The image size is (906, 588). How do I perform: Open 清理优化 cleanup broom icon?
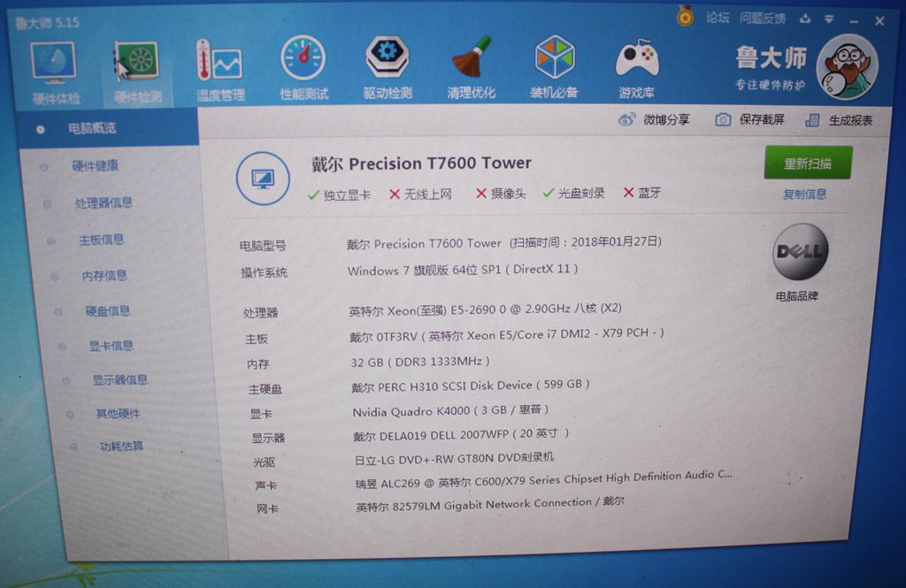[x=471, y=67]
